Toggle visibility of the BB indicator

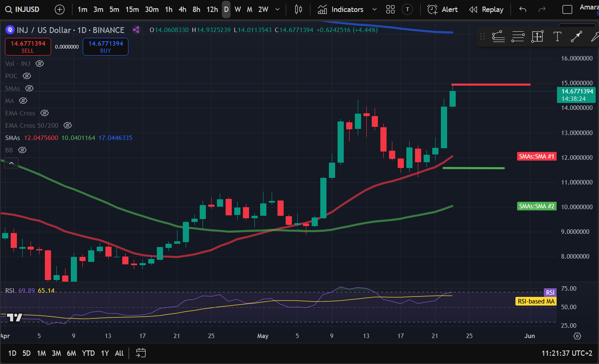click(x=23, y=150)
